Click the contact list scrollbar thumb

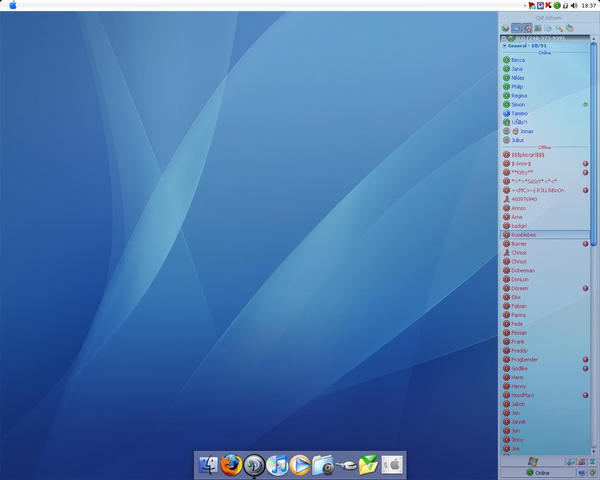[x=593, y=144]
